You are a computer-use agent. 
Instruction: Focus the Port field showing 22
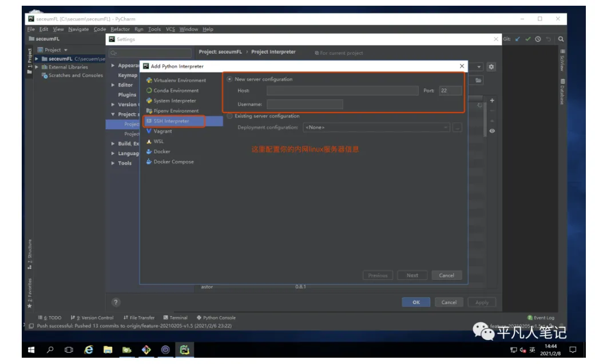[450, 91]
